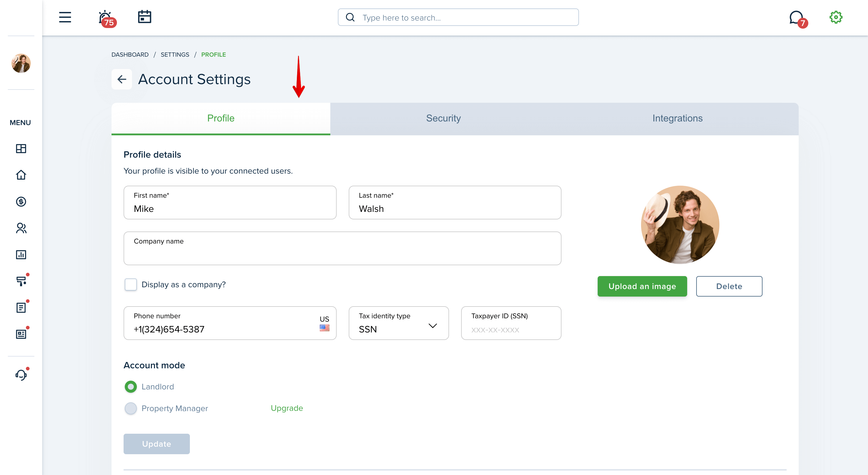Edit the Last name field
The image size is (868, 475).
tap(455, 203)
